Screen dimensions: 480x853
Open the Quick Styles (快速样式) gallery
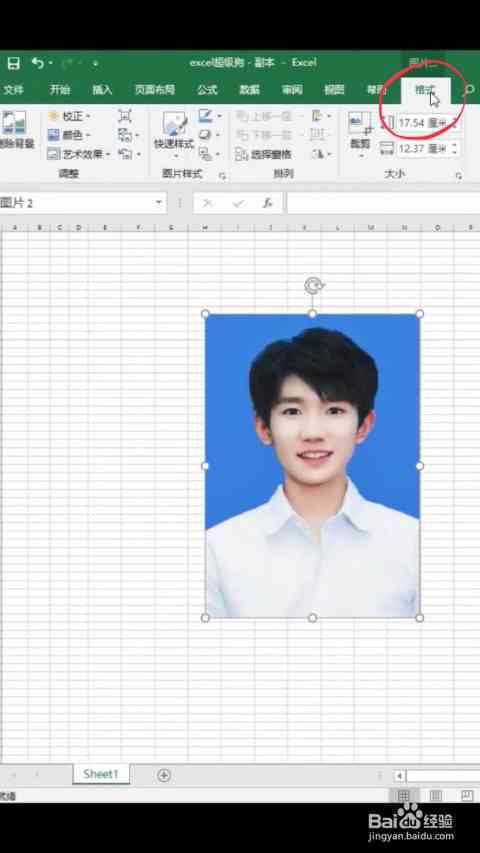coord(174,134)
